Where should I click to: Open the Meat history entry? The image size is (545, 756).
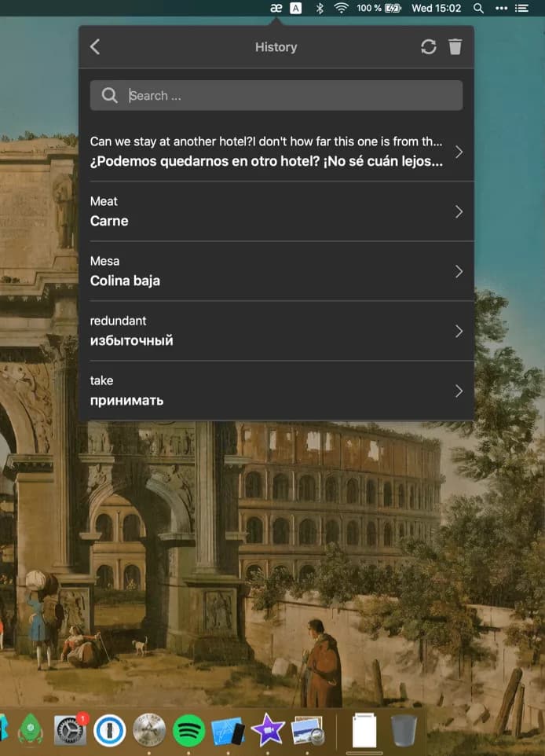[x=276, y=211]
